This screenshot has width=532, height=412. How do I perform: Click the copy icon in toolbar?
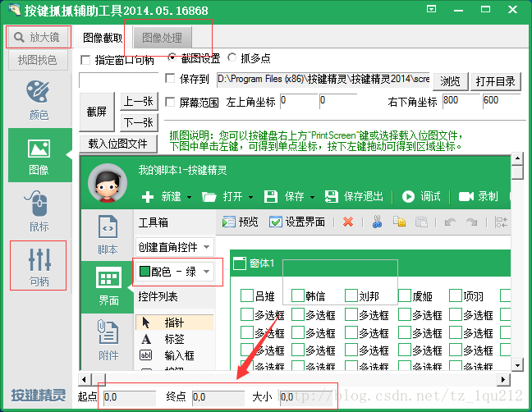399,222
